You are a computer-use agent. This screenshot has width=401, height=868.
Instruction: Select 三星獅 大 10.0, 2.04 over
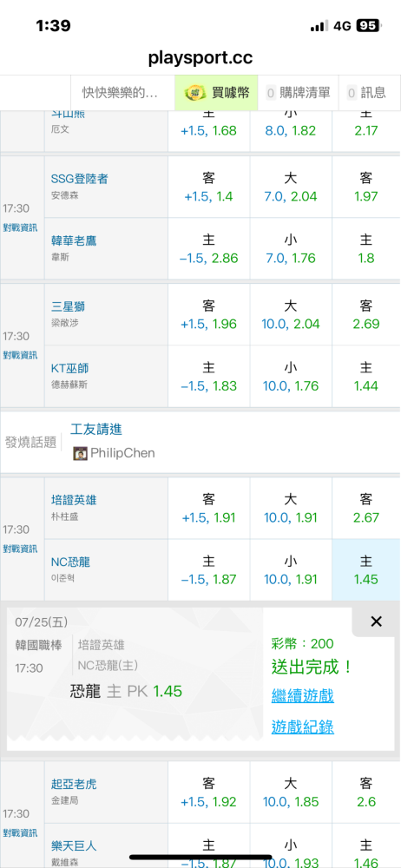[291, 314]
